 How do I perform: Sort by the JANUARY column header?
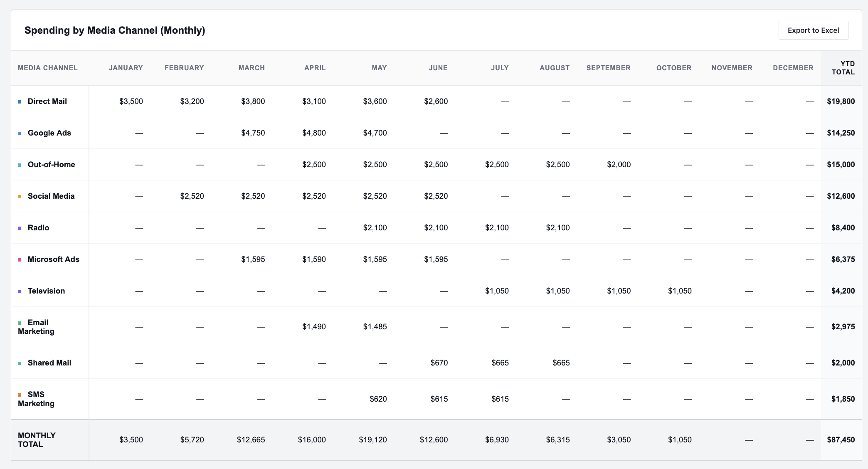(x=126, y=68)
